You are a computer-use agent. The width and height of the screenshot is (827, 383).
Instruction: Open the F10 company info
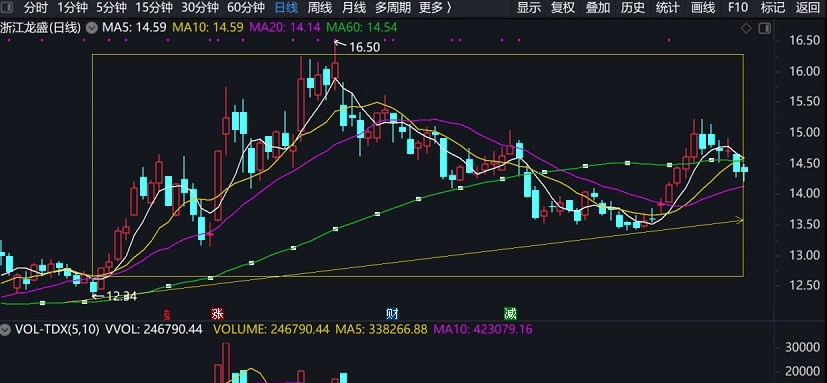click(738, 8)
